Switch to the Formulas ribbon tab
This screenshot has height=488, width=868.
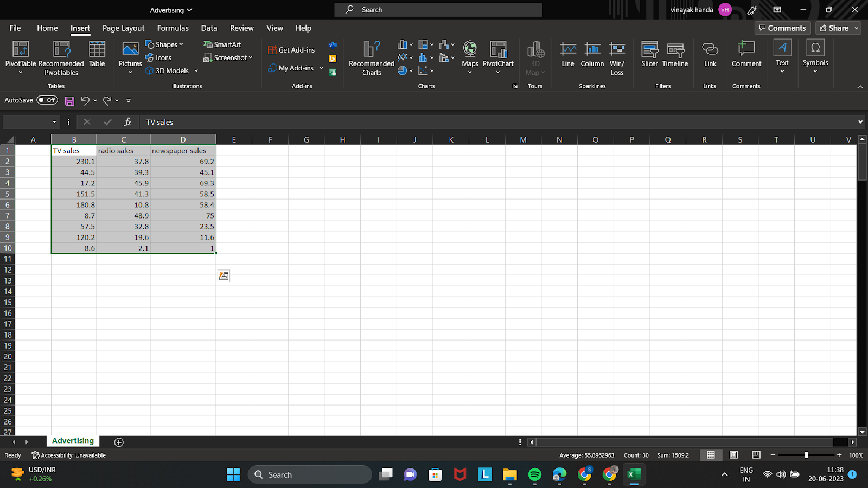(173, 28)
